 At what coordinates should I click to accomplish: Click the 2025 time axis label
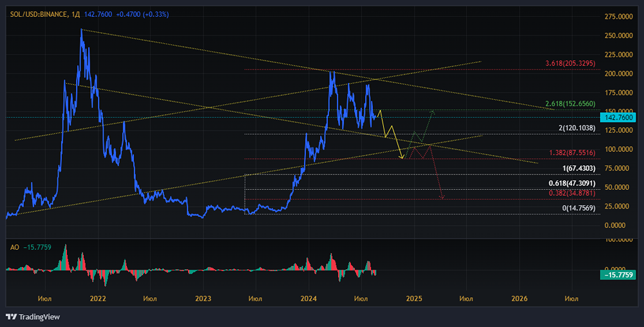(x=414, y=299)
